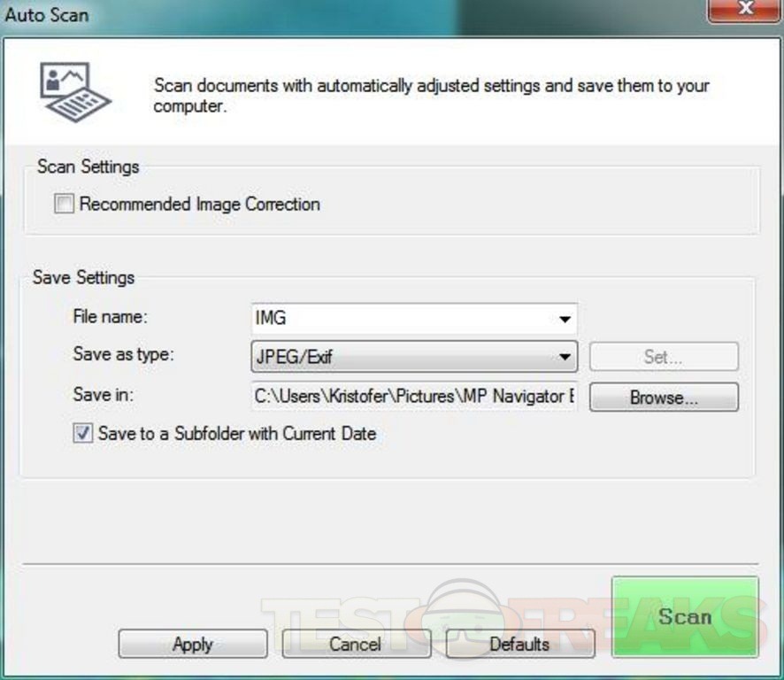
Task: Open the Save as type dropdown arrow
Action: [x=565, y=358]
